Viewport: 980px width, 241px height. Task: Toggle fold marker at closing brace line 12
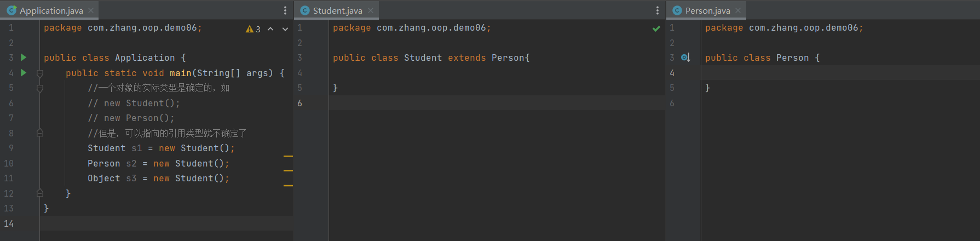(x=39, y=193)
